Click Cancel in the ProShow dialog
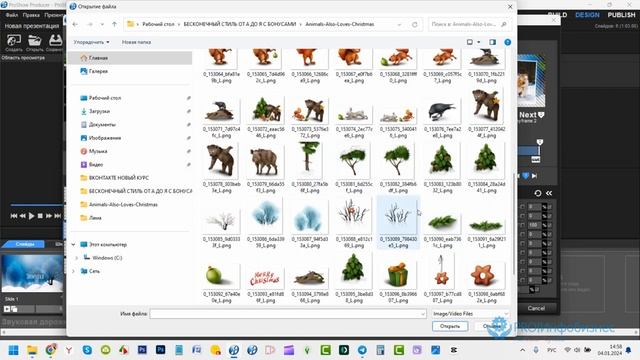 pyautogui.click(x=536, y=308)
